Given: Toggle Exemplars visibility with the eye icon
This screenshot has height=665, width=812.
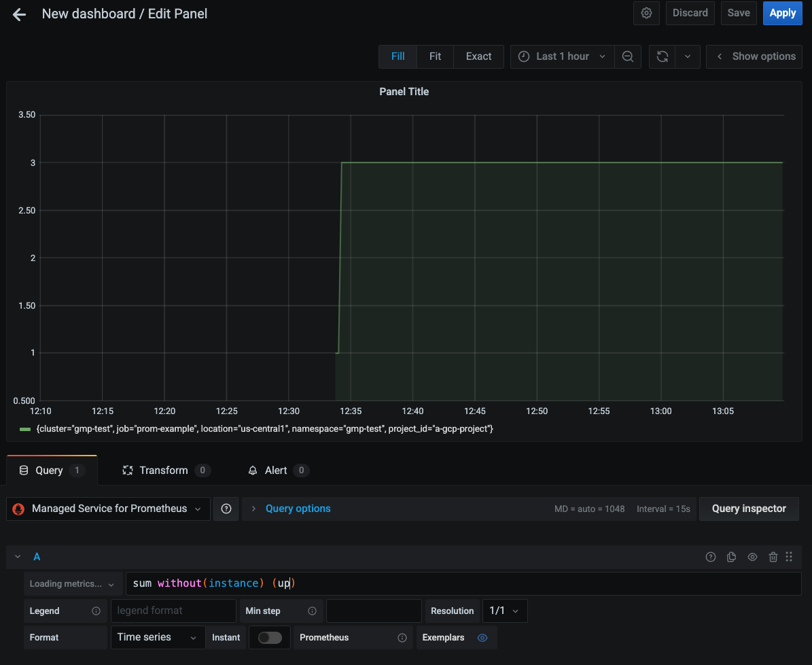Looking at the screenshot, I should [482, 638].
